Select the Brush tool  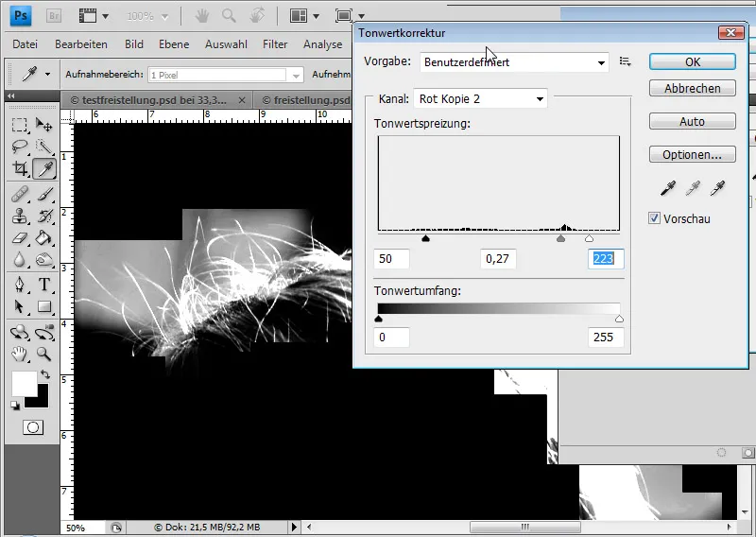[44, 195]
